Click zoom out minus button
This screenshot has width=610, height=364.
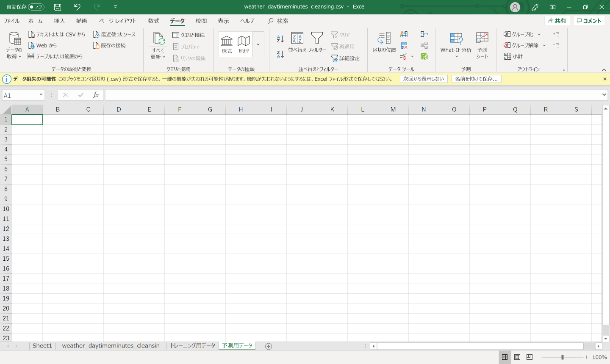point(538,357)
